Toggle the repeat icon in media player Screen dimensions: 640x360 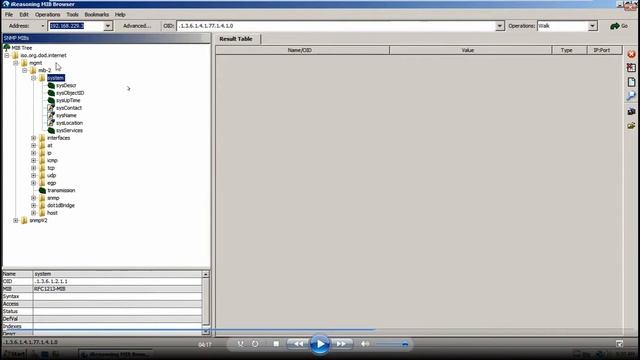(255, 344)
